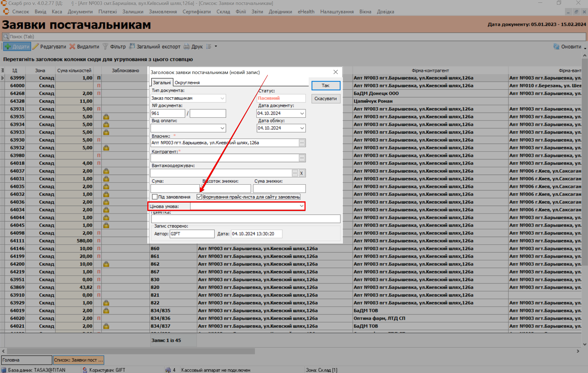The image size is (588, 373).
Task: Click the green Додати plus icon
Action: click(x=8, y=47)
